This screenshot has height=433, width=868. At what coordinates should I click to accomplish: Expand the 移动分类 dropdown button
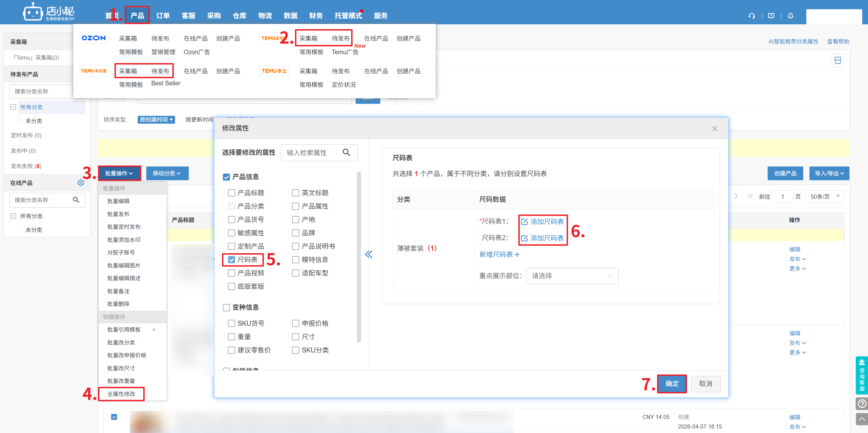point(167,173)
